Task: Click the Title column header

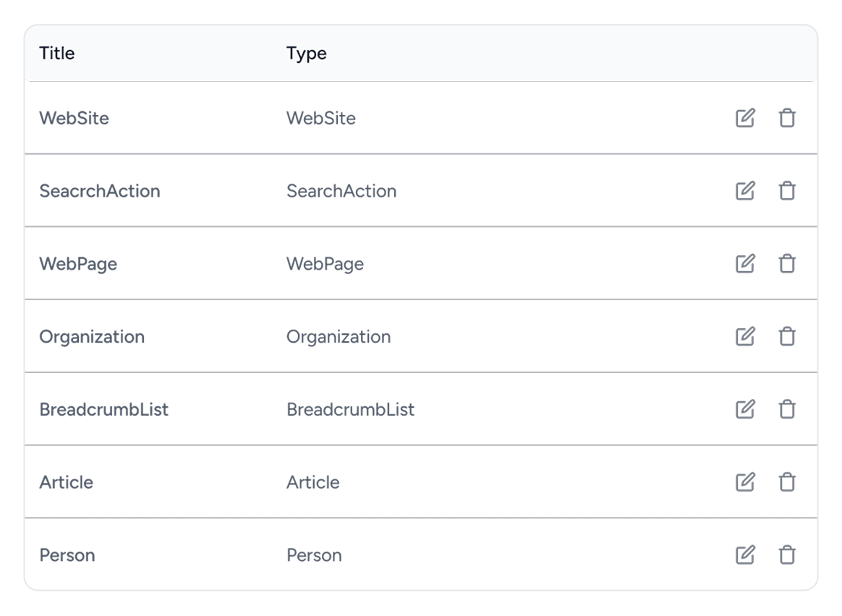Action: click(x=57, y=54)
